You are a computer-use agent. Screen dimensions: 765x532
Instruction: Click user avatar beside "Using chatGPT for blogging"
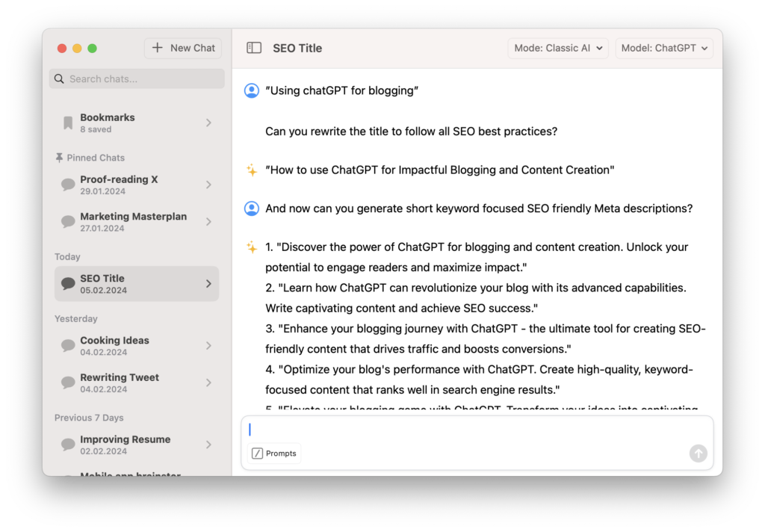coord(252,90)
